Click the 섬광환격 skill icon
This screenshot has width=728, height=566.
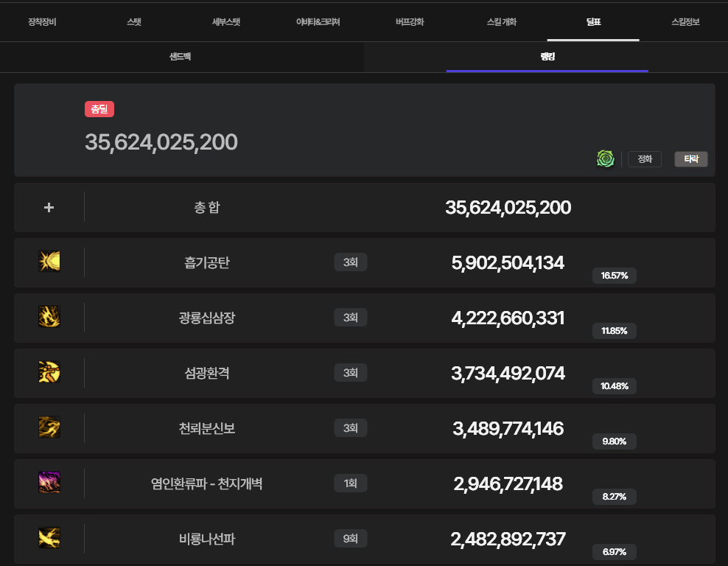point(49,372)
